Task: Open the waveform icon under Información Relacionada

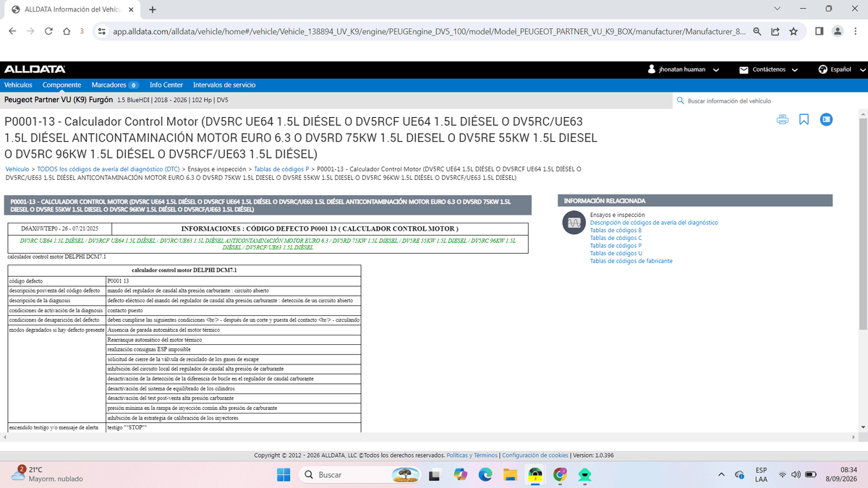Action: tap(574, 223)
